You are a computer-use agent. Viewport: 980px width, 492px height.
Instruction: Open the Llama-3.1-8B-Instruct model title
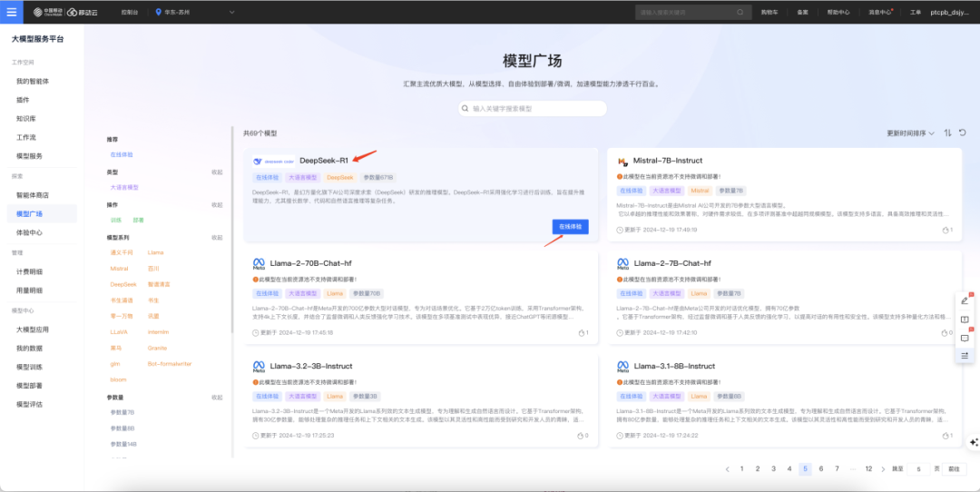(x=674, y=366)
